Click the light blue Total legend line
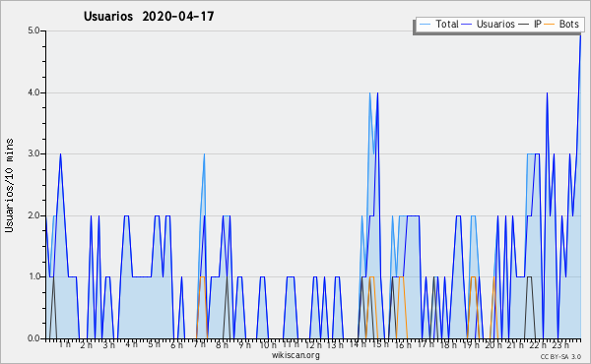The width and height of the screenshot is (591, 364). coord(425,25)
